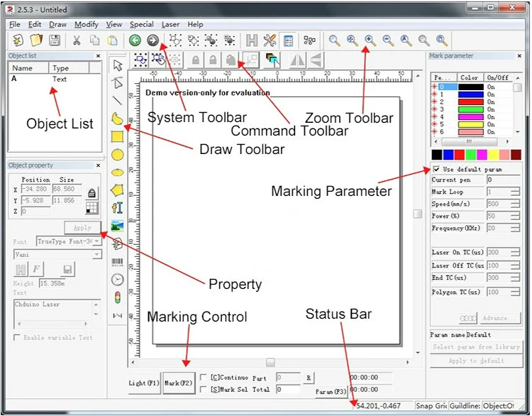
Task: Select the timer clock tool
Action: click(x=117, y=280)
